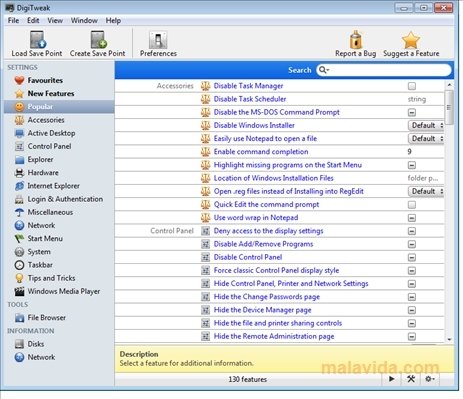Open the File Browser tool
The image size is (463, 399).
pyautogui.click(x=47, y=318)
